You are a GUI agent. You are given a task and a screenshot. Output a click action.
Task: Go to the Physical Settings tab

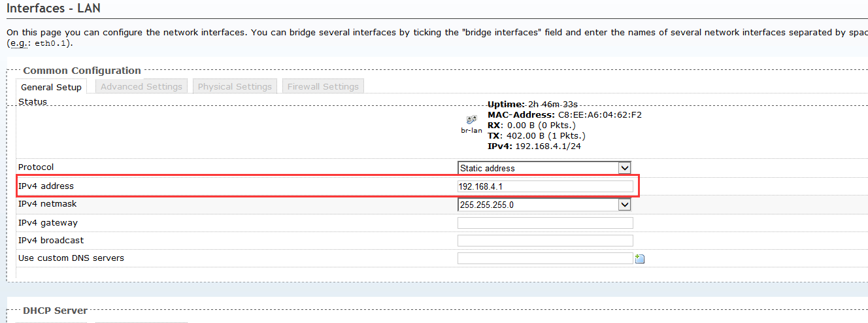coord(235,86)
